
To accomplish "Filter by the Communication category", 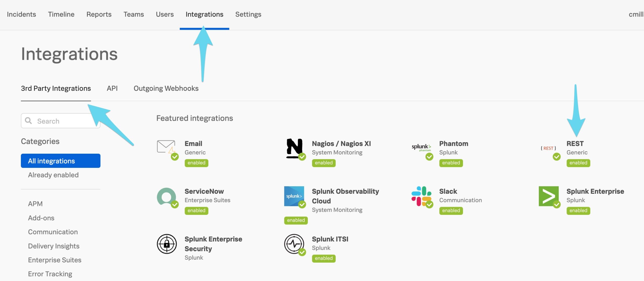I will point(53,232).
